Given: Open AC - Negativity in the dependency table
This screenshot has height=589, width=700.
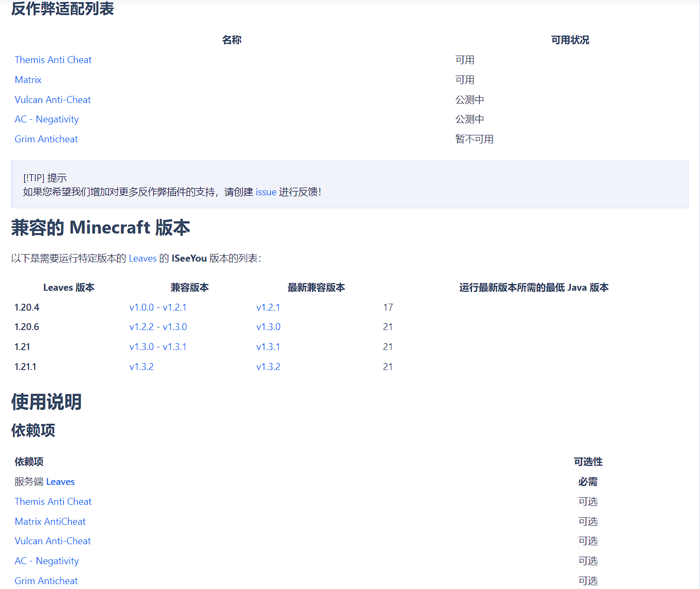Looking at the screenshot, I should click(46, 560).
